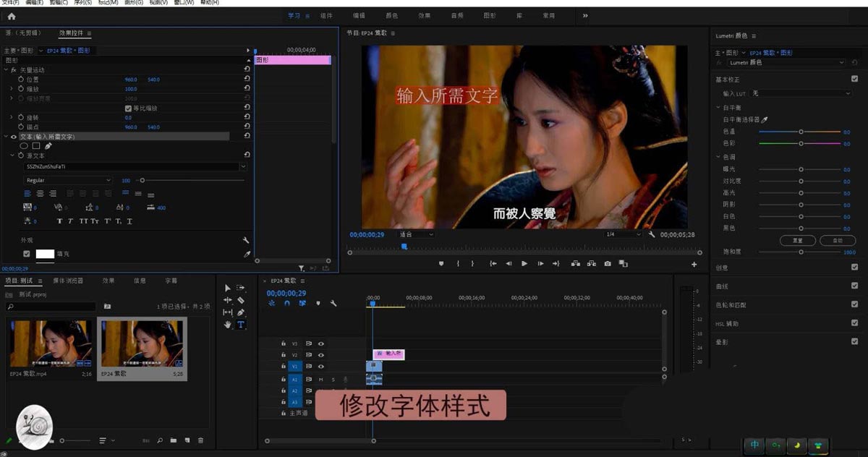
Task: Switch to 颜色 workspace tab
Action: (x=391, y=15)
